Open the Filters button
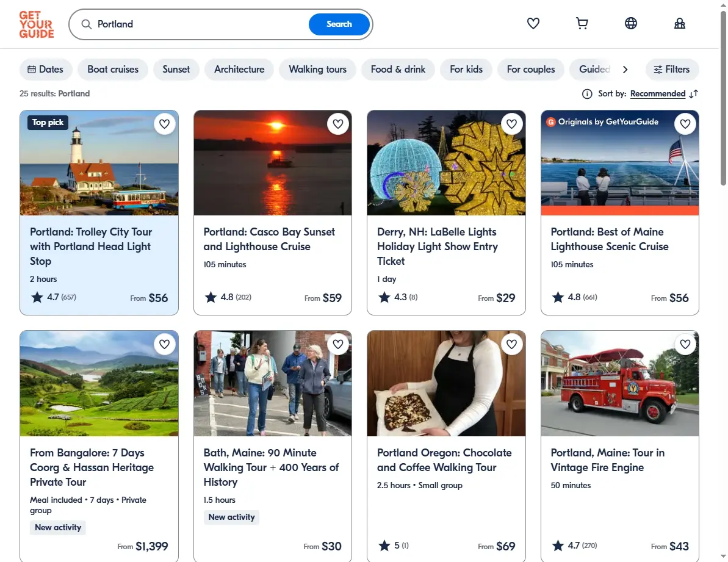Image resolution: width=728 pixels, height=562 pixels. pos(672,70)
